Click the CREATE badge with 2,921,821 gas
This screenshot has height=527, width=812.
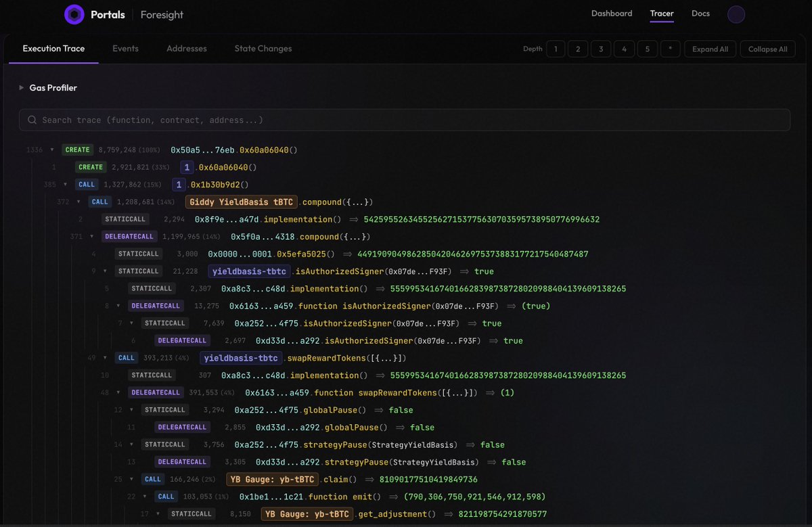click(91, 167)
